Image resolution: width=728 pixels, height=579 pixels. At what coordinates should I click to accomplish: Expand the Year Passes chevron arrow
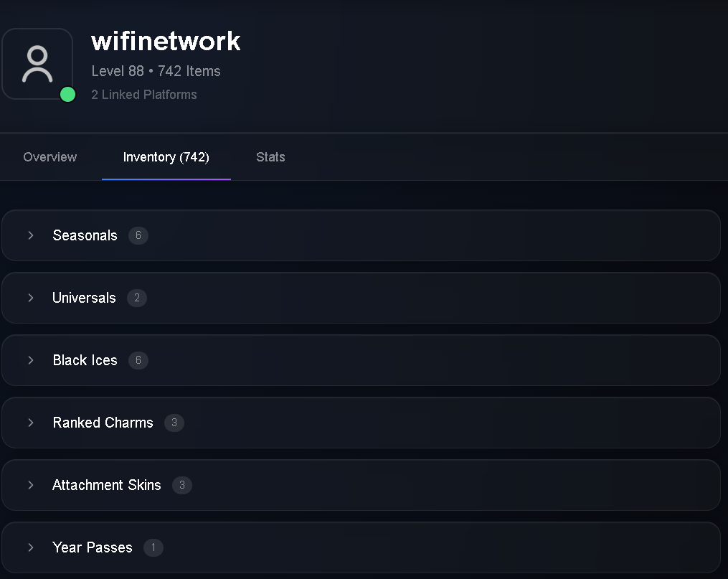tap(31, 547)
